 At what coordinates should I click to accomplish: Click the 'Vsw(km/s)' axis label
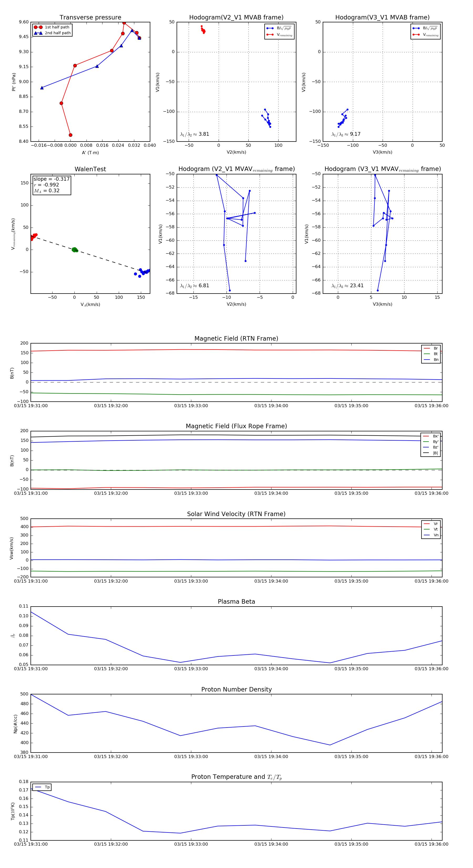12,548
